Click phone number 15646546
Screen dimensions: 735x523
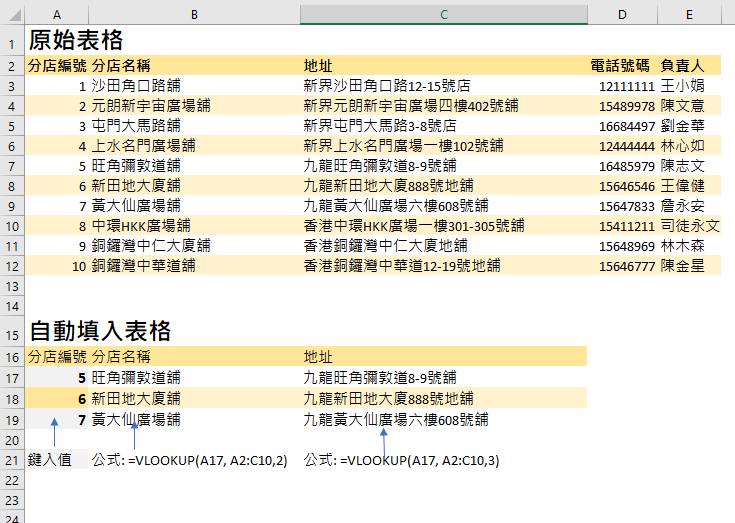[x=627, y=187]
